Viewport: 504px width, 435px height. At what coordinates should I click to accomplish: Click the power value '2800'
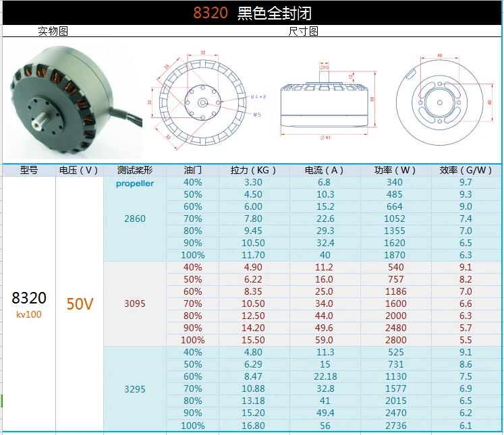tap(396, 340)
